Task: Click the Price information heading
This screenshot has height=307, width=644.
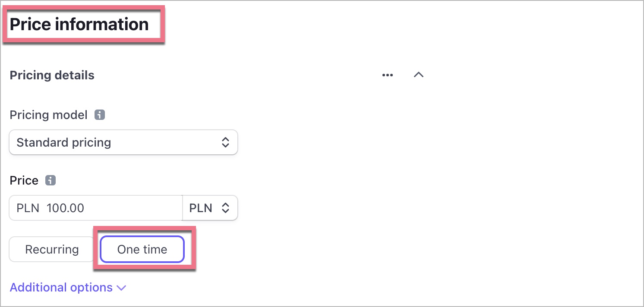Action: 79,25
